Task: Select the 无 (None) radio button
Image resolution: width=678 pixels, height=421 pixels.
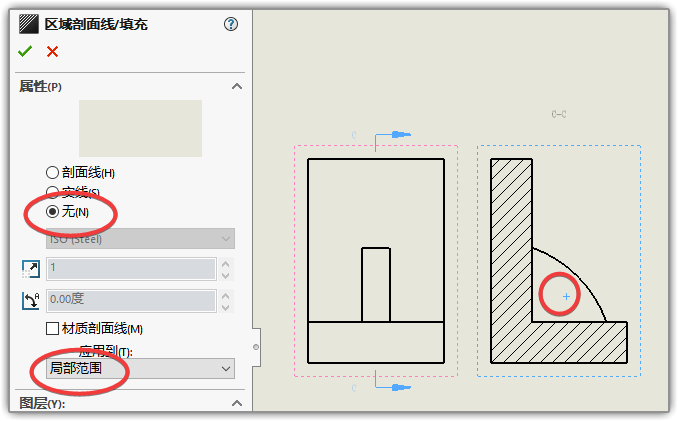Action: click(53, 211)
